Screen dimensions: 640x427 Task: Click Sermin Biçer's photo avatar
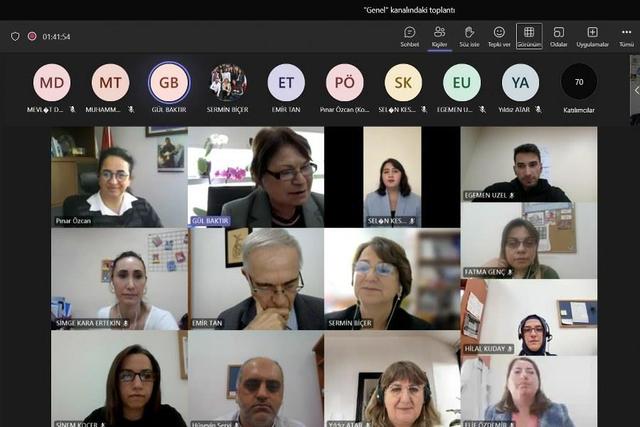(x=228, y=82)
